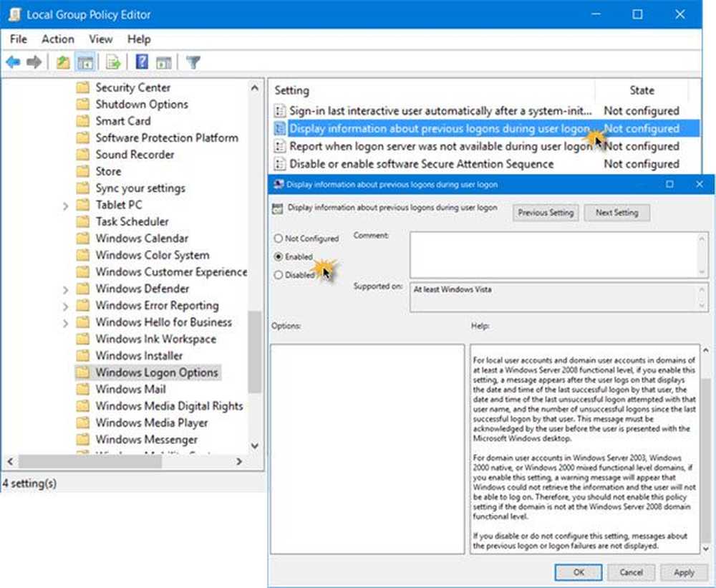The image size is (716, 588).
Task: Click the Export List toolbar icon
Action: pos(112,63)
